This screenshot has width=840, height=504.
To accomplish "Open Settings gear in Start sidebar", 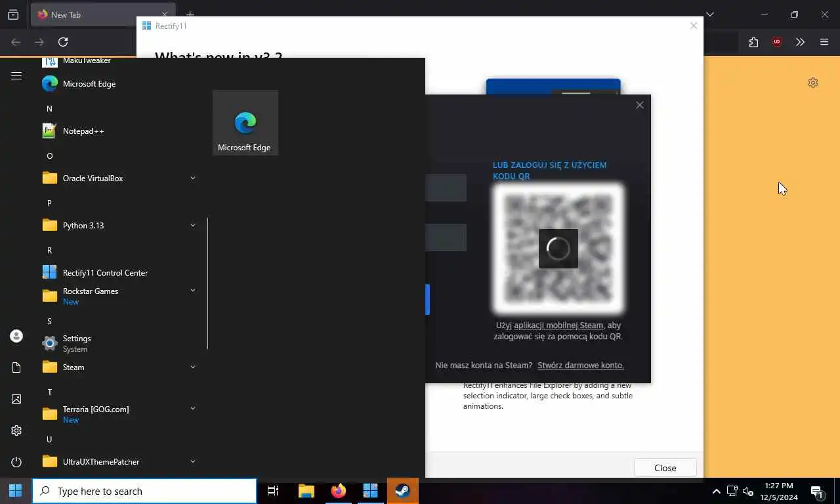I will coord(16,430).
